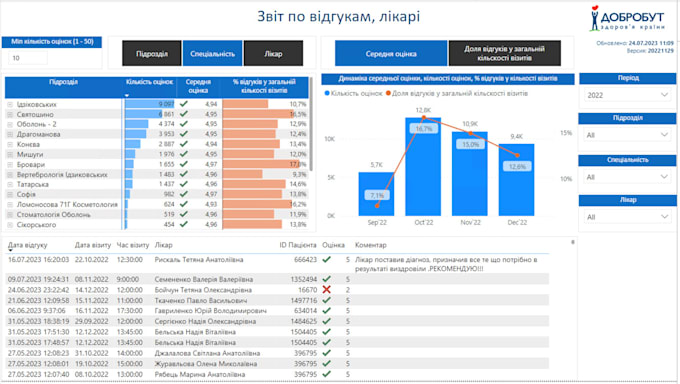Sort by the Оцінка column header

333,245
